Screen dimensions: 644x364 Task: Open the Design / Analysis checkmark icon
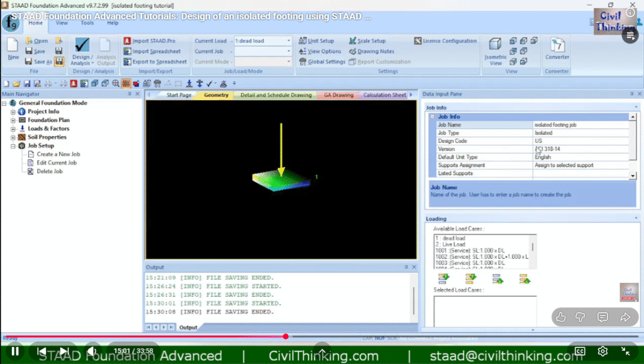[x=82, y=46]
